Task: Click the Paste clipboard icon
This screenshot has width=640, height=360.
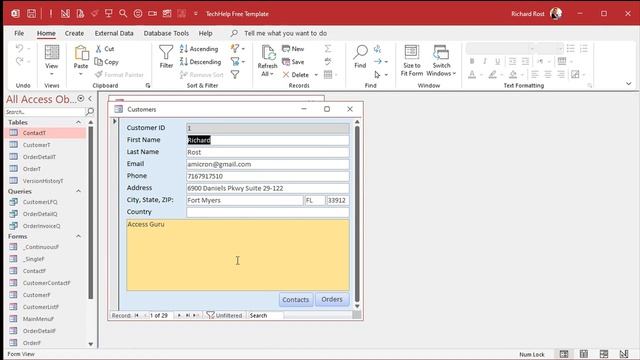Action: coord(81,53)
